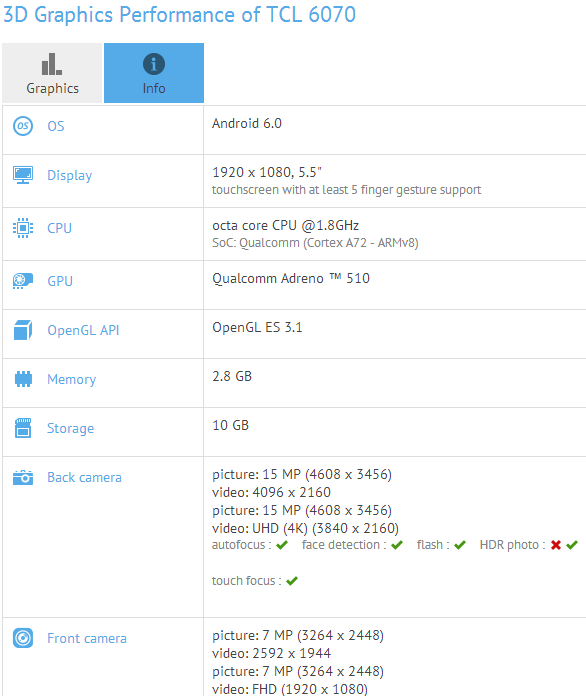Click the flash label text
This screenshot has height=696, width=586.
tap(433, 545)
